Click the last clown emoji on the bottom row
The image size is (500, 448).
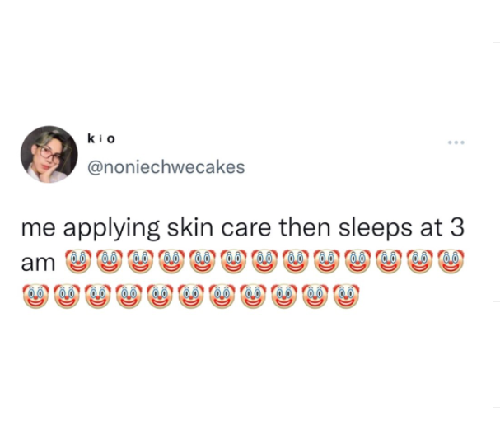[x=346, y=296]
